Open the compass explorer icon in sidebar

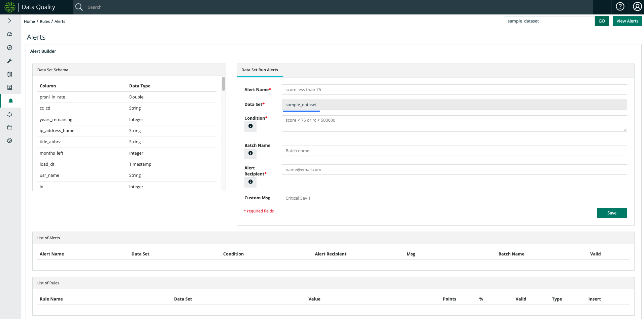pyautogui.click(x=10, y=48)
